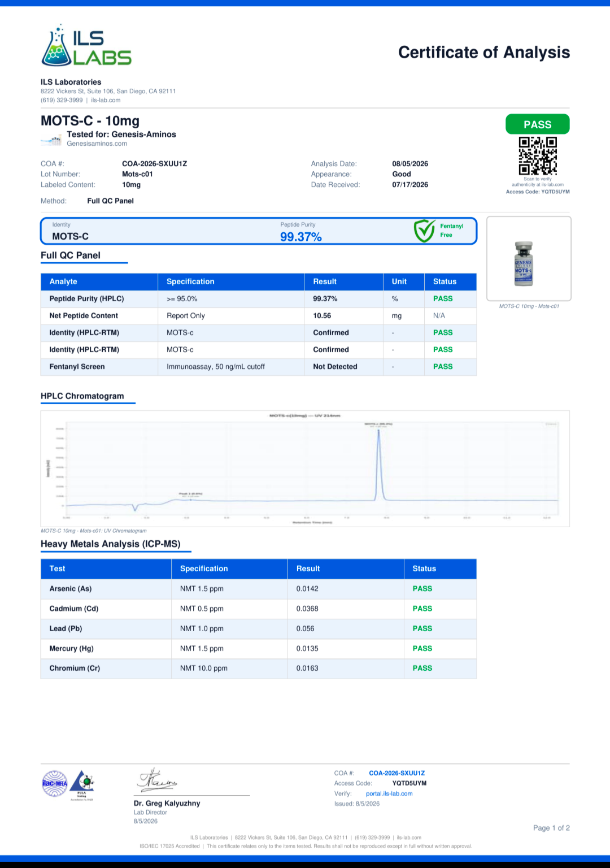
Task: Select the 10.56 result value
Action: tap(322, 316)
